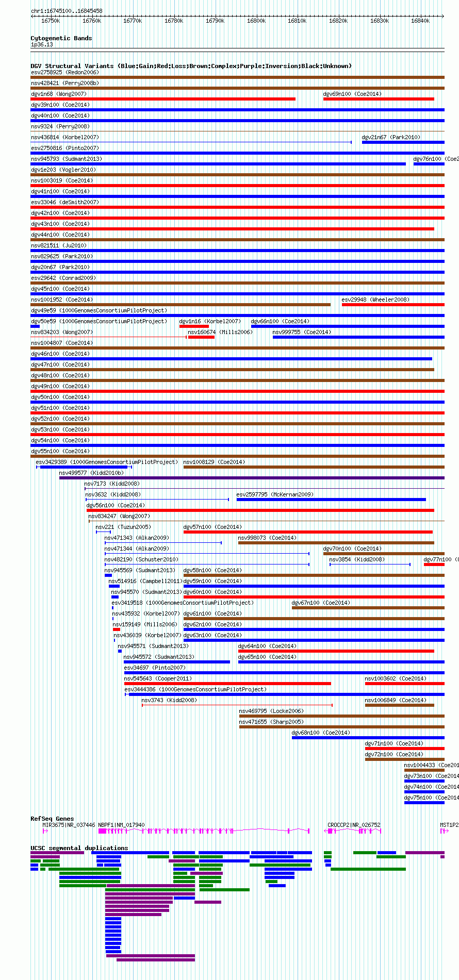Image resolution: width=459 pixels, height=980 pixels.
Task: Click dgv1n16 (Korbel2007) label
Action: (210, 321)
